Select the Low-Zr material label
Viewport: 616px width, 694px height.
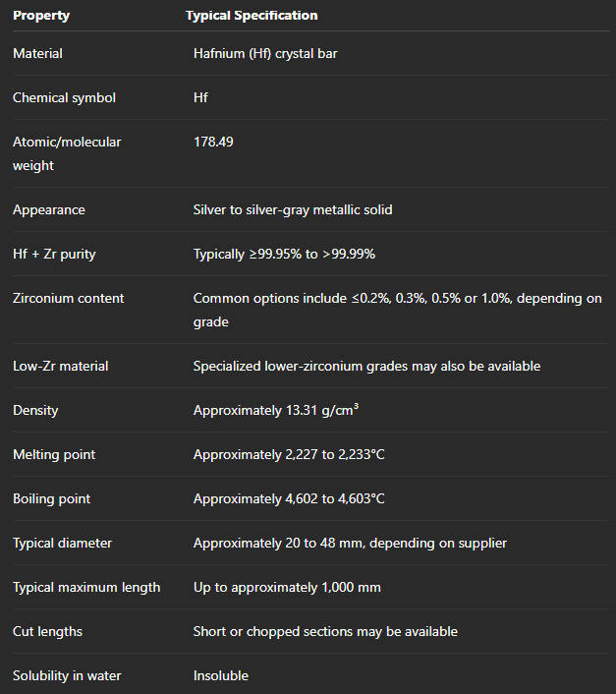click(x=61, y=366)
